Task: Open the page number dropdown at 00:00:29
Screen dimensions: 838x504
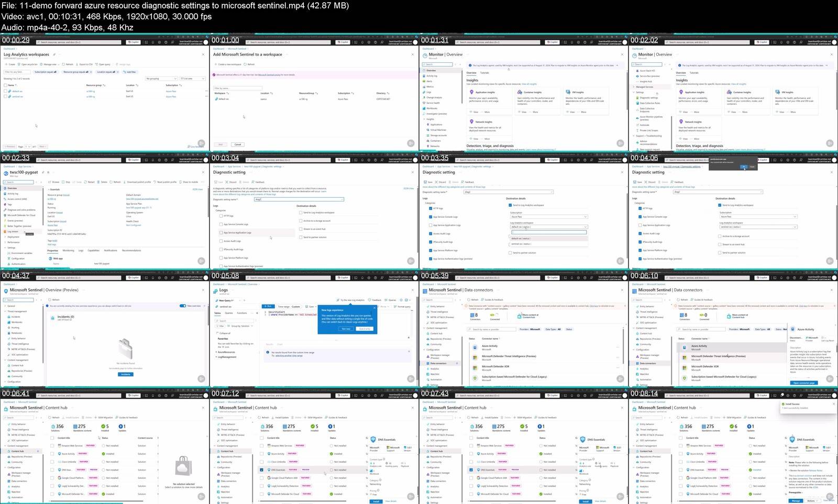Action: click(x=29, y=147)
